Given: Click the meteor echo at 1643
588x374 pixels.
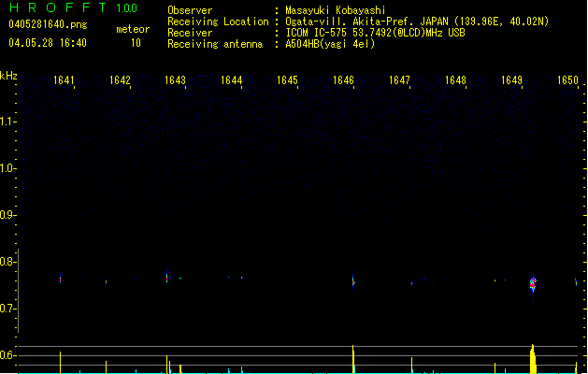Looking at the screenshot, I should pos(167,277).
